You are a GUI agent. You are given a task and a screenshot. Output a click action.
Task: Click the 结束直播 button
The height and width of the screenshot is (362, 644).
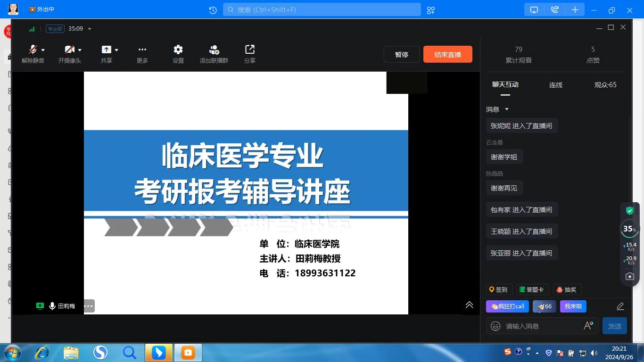click(x=447, y=54)
